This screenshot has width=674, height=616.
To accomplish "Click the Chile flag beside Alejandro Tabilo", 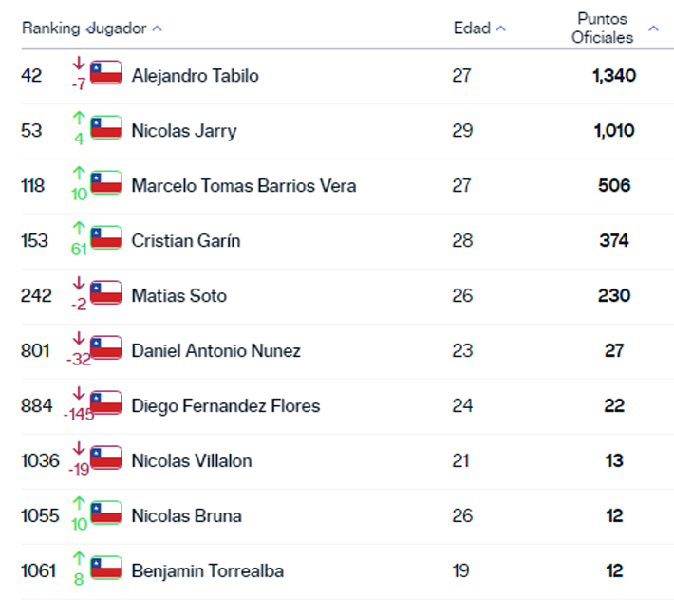I will pyautogui.click(x=105, y=73).
